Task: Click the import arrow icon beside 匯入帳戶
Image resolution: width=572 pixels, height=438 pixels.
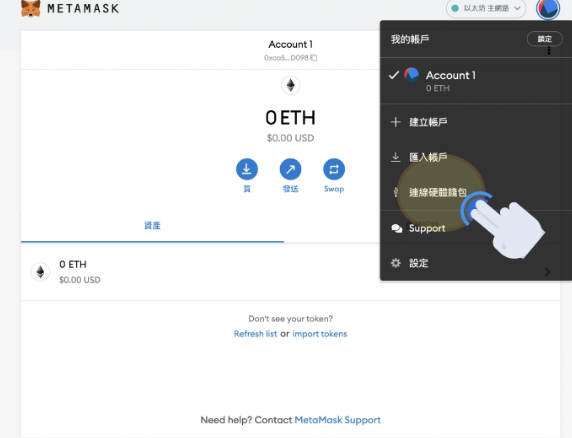Action: [395, 157]
